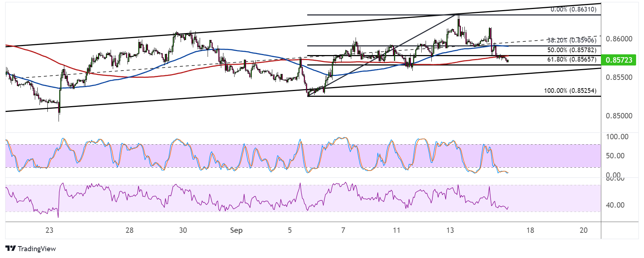Click date label 30 on time axis
644x258 pixels.
click(183, 230)
